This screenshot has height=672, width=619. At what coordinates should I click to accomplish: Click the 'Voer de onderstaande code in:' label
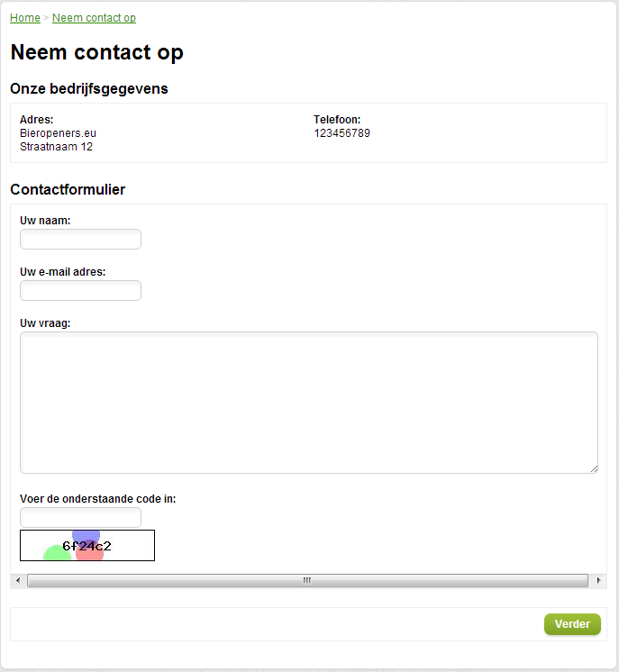97,498
